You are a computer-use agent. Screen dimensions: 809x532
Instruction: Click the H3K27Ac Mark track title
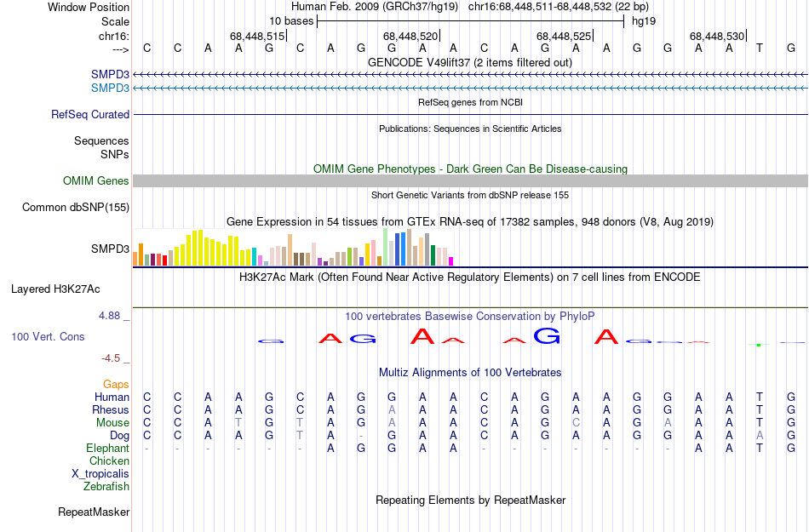(x=470, y=277)
